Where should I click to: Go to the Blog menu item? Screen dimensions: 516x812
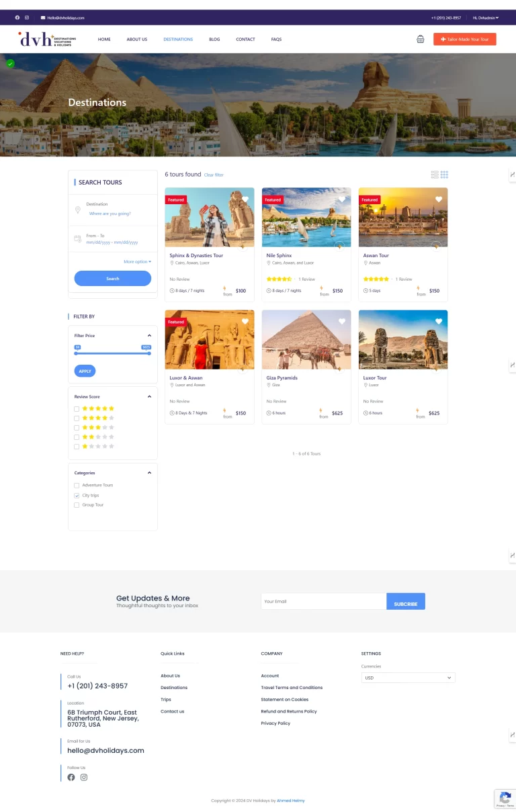(x=214, y=40)
